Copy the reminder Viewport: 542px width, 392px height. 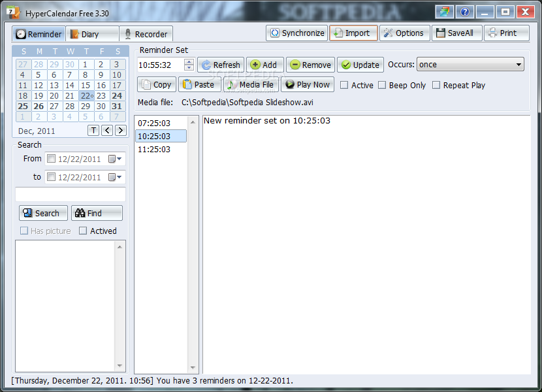point(157,84)
